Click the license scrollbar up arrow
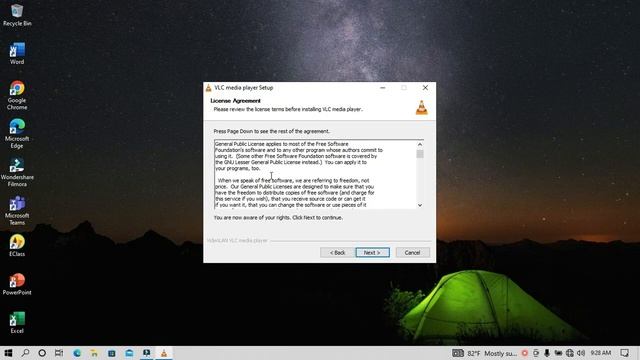This screenshot has width=640, height=360. click(420, 144)
